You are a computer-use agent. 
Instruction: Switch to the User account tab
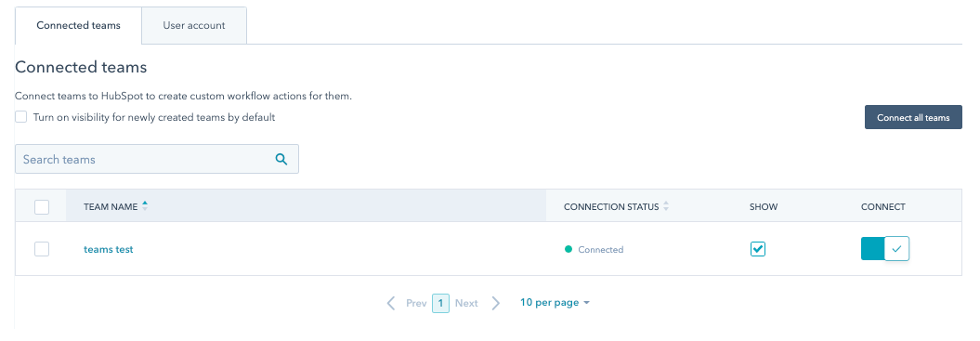(194, 26)
